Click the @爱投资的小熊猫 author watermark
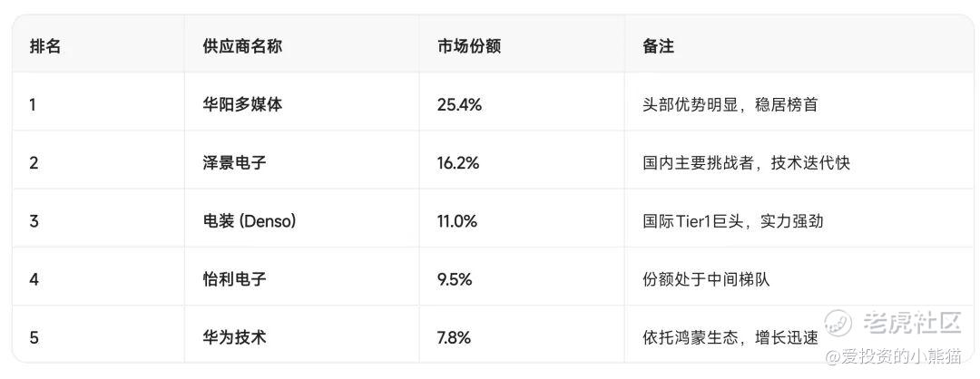The image size is (980, 379). click(892, 357)
